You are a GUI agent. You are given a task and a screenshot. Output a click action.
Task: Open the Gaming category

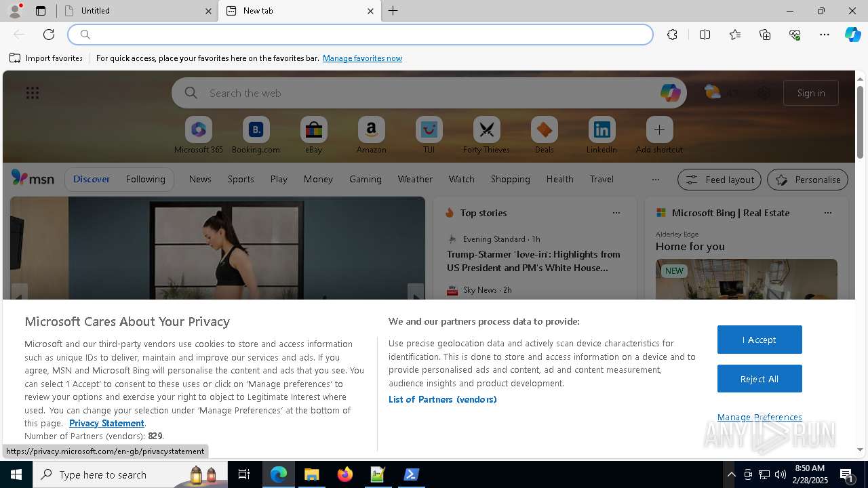click(366, 180)
